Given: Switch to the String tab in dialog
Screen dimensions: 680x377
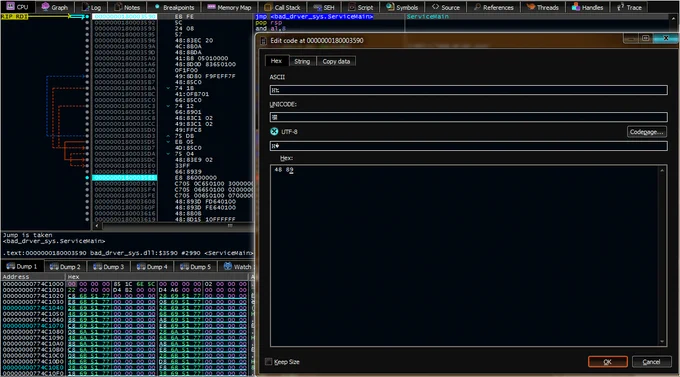Looking at the screenshot, I should coord(302,61).
